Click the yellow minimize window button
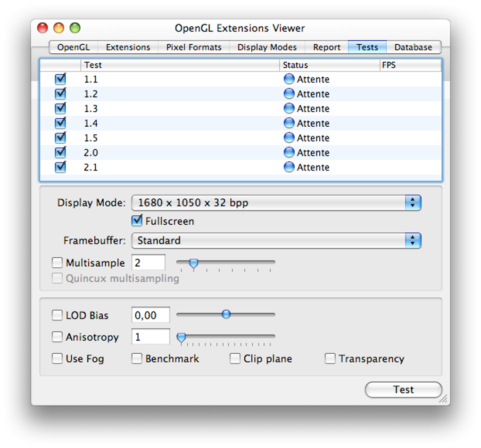The height and width of the screenshot is (448, 481). 59,28
